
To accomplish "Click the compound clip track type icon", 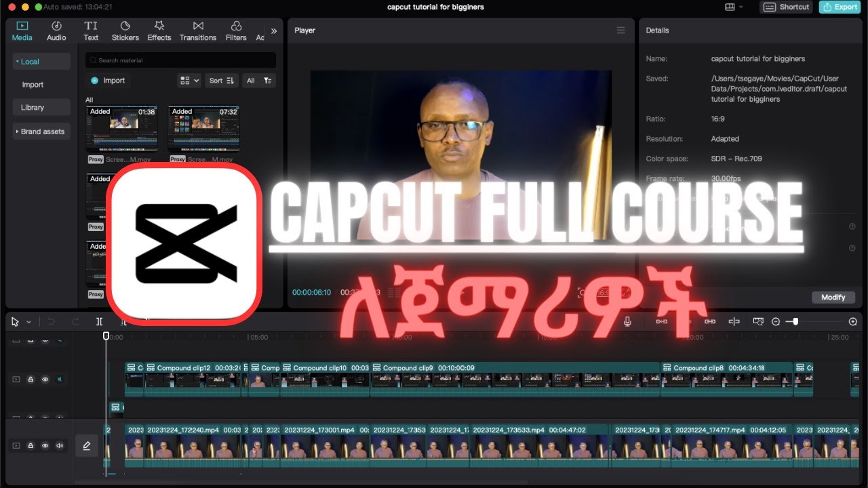I will pyautogui.click(x=16, y=380).
